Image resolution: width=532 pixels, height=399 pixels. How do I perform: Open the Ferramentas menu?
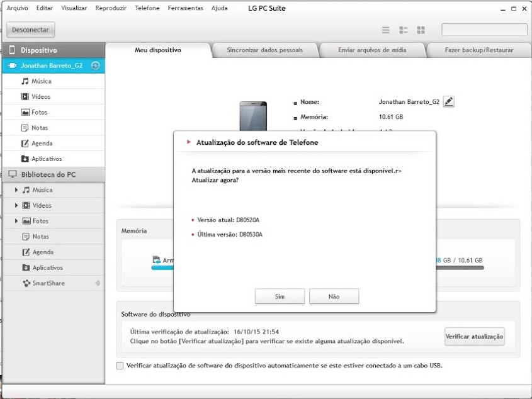(185, 8)
